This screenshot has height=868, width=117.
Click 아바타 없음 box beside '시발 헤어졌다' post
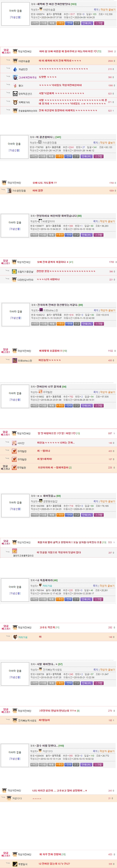15,674
